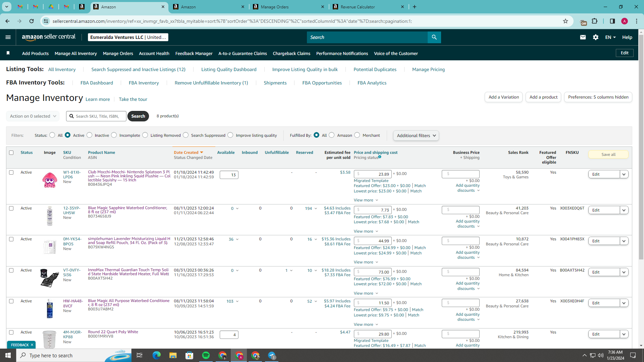Click the site info icon in address bar
Image resolution: width=644 pixels, height=362 pixels.
(46, 21)
